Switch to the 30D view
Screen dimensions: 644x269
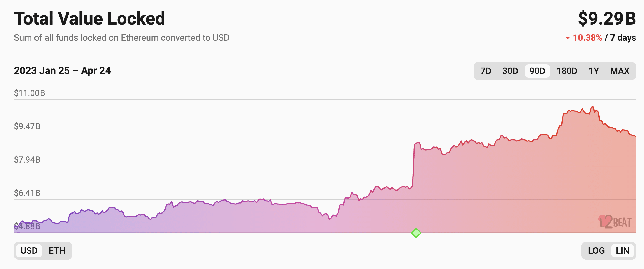(x=510, y=71)
